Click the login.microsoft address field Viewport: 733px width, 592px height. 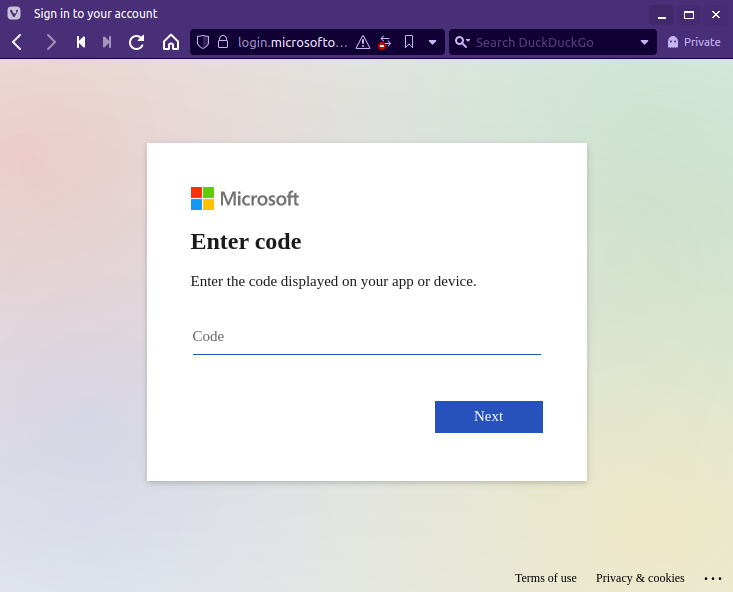(x=293, y=43)
